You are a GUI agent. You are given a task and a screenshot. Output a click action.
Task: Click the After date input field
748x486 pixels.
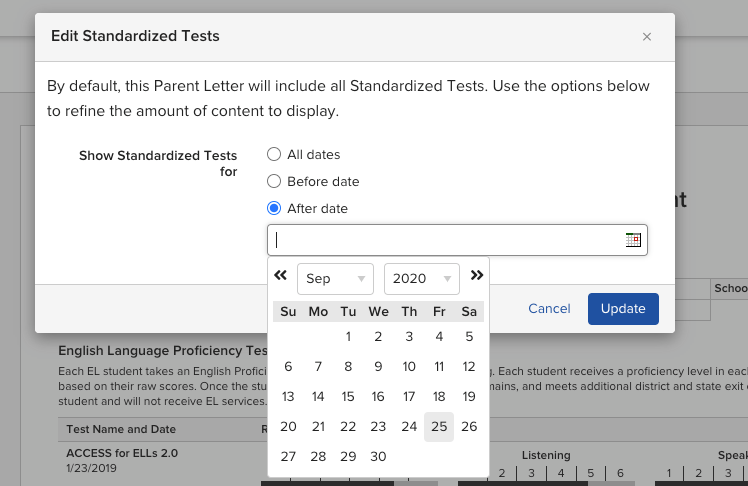pyautogui.click(x=457, y=240)
